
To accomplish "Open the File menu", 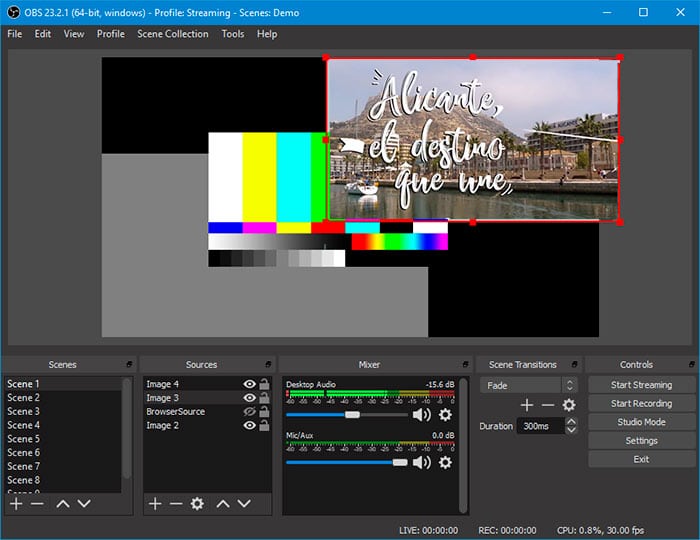I will 15,34.
